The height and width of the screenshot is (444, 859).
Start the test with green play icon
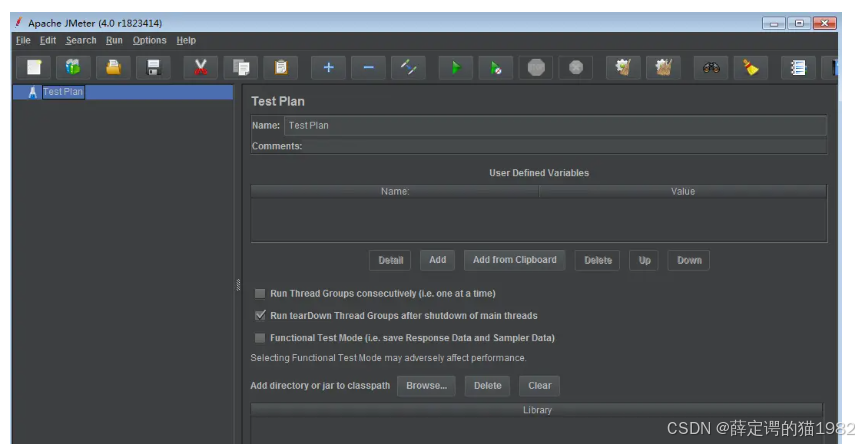click(456, 67)
